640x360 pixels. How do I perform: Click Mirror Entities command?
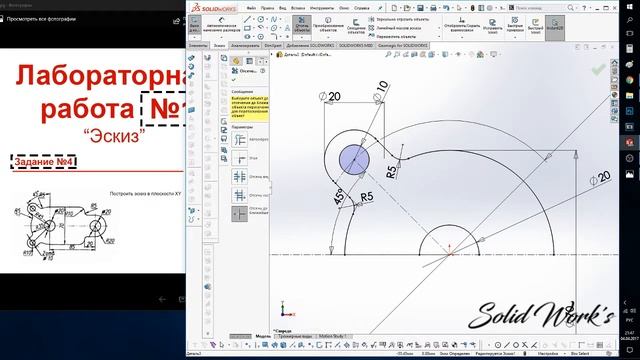(x=398, y=19)
